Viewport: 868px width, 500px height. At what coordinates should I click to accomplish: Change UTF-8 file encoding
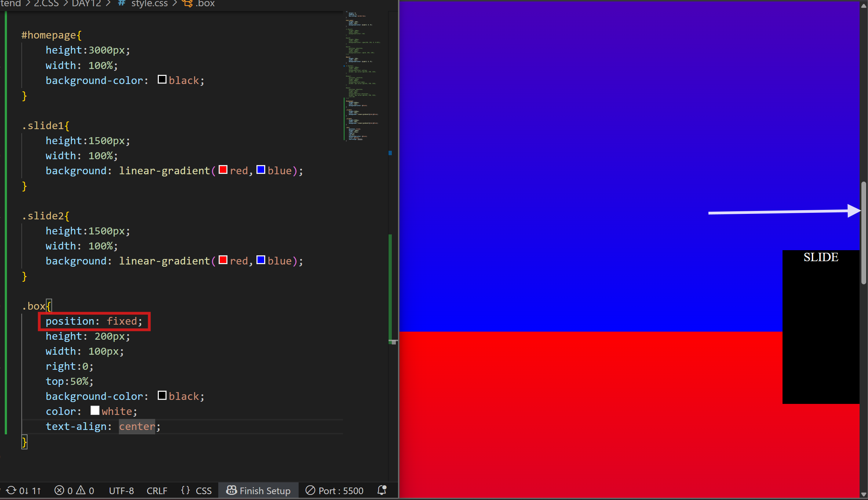(x=121, y=490)
